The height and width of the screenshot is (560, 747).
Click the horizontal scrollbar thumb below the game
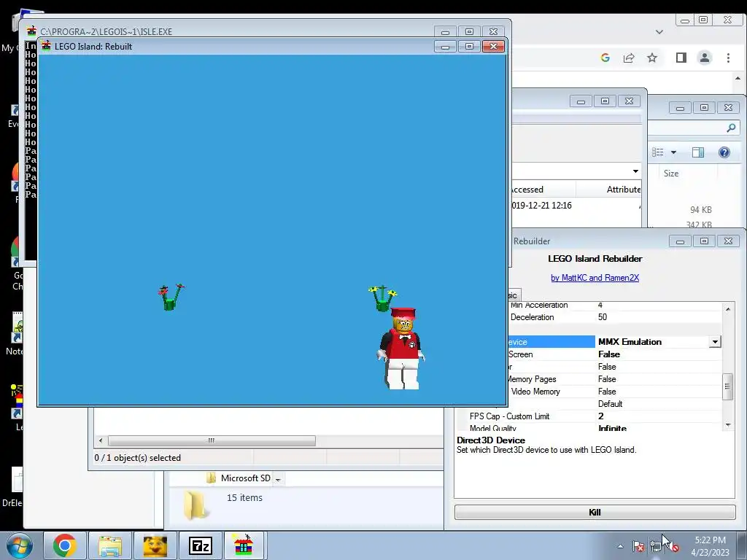(x=212, y=440)
